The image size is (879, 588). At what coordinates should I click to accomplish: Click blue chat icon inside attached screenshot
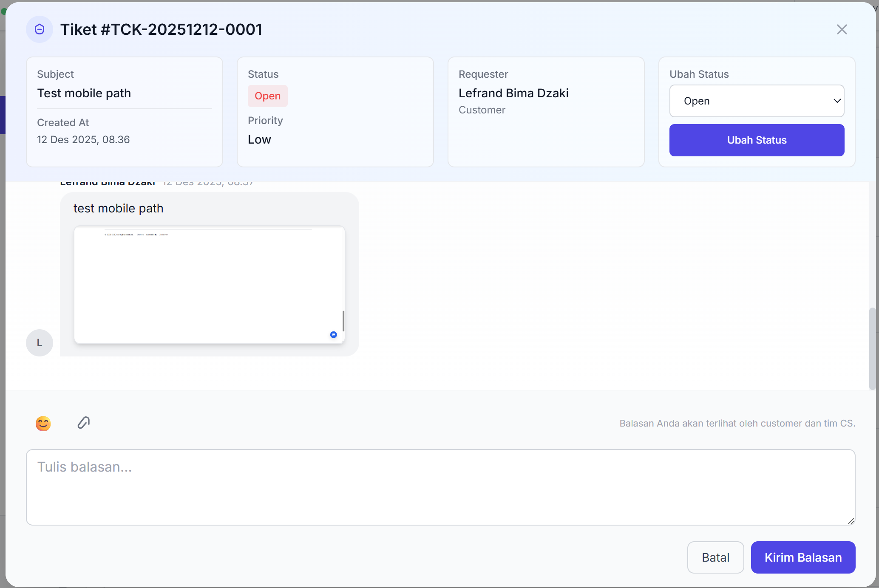click(333, 335)
